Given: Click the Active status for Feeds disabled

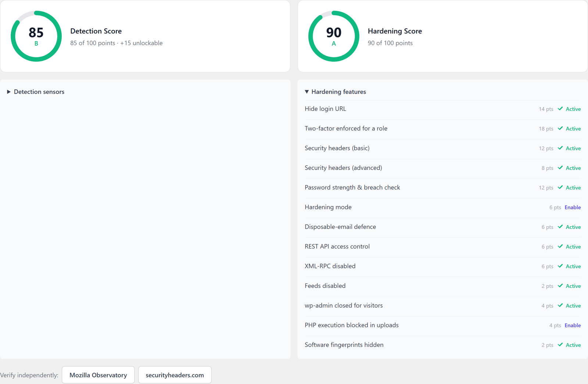Looking at the screenshot, I should [573, 286].
